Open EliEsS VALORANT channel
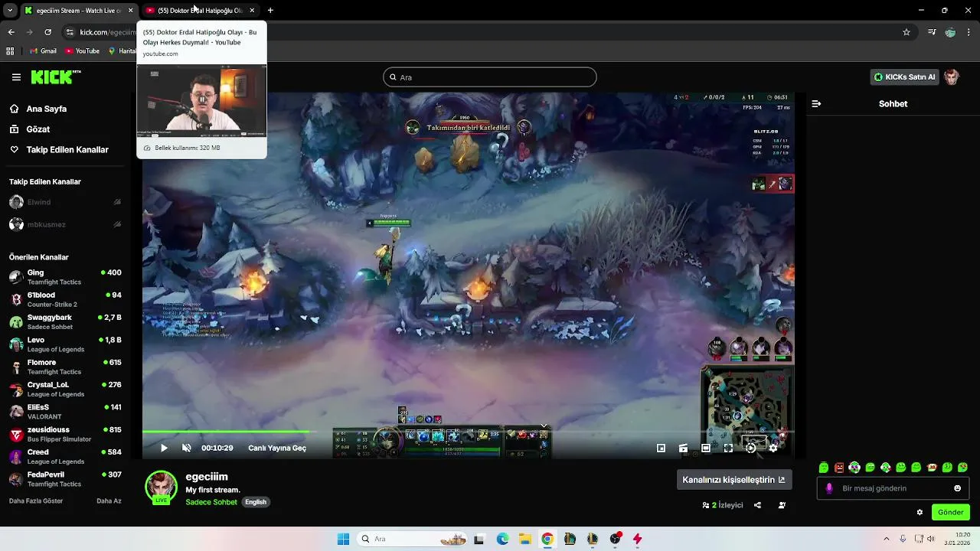Viewport: 980px width, 551px height. 65,412
